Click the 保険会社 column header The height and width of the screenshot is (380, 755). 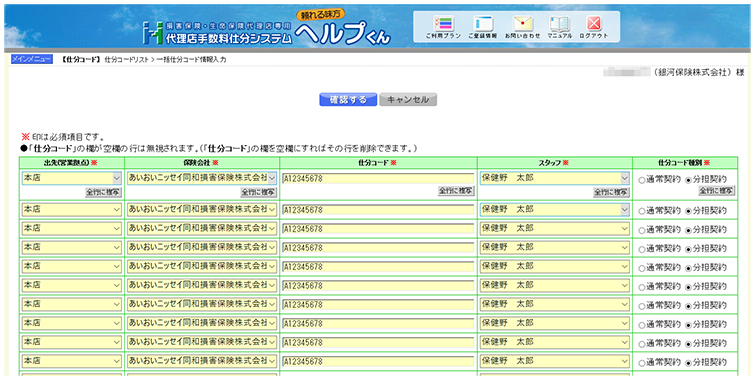[x=201, y=163]
